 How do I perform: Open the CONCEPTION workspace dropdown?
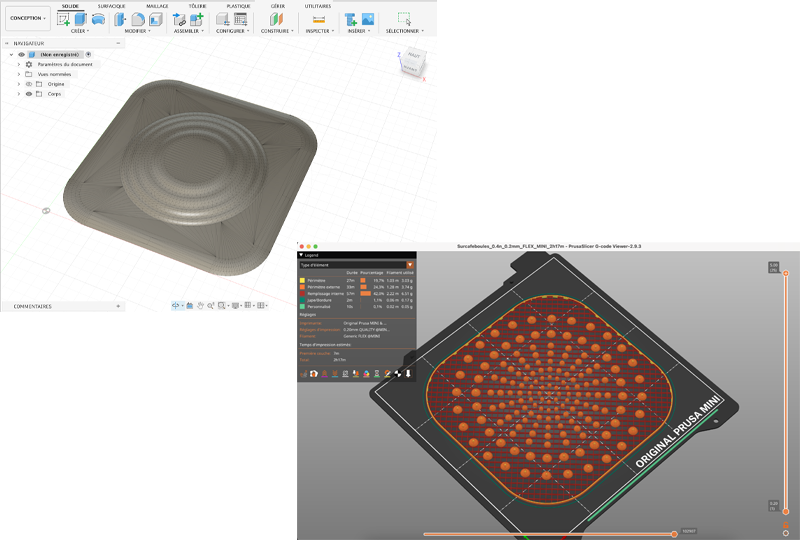tap(27, 18)
